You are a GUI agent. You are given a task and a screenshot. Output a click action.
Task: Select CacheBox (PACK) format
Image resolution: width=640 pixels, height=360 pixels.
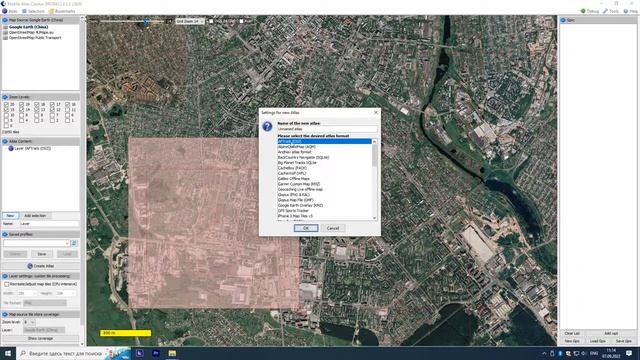click(324, 168)
